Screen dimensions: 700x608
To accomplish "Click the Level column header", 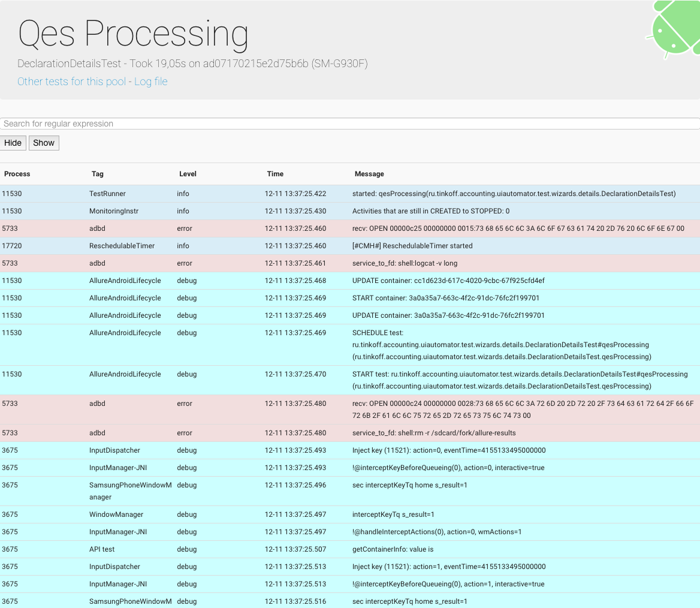I will coord(188,174).
